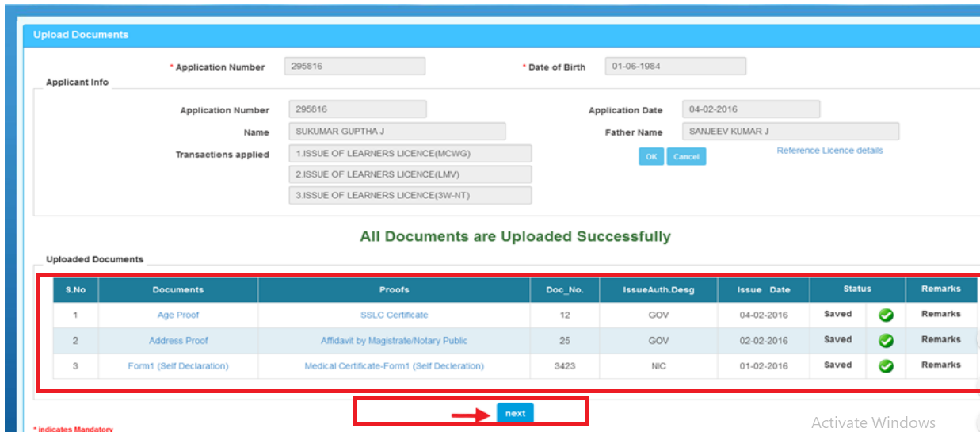This screenshot has width=980, height=432.
Task: Click the Status column header
Action: click(x=857, y=289)
